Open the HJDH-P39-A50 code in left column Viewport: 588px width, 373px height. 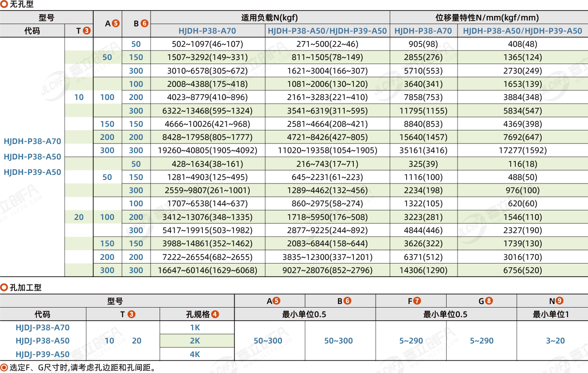[x=32, y=172]
